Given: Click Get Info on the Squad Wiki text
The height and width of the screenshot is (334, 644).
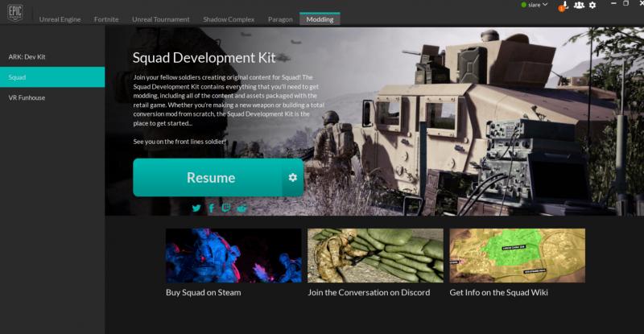Looking at the screenshot, I should point(498,292).
